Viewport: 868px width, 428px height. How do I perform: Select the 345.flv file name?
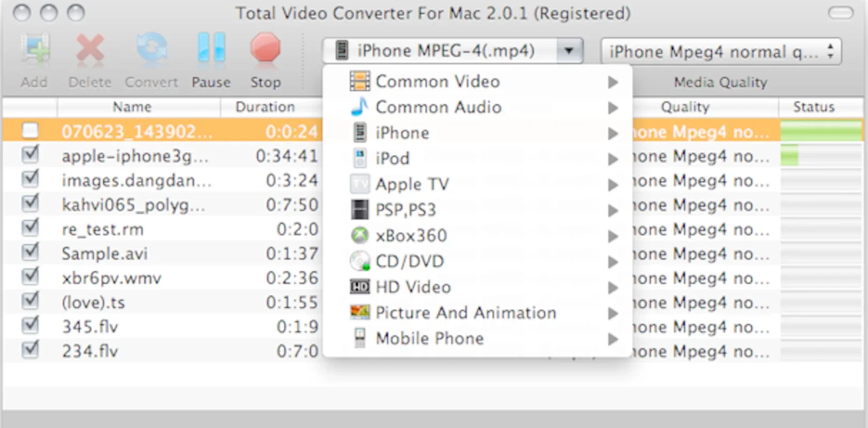90,326
